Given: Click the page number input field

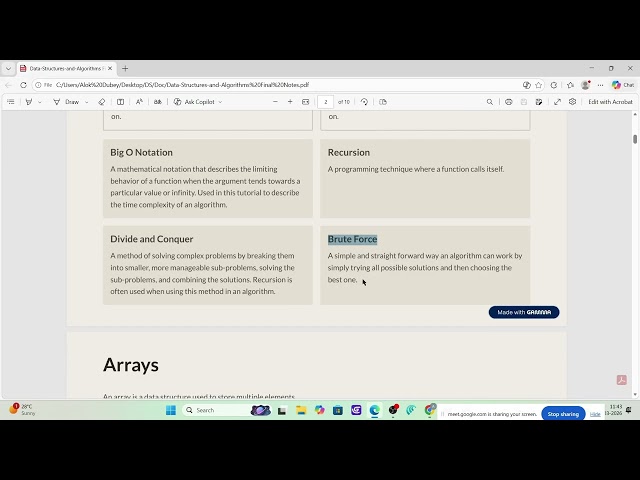Looking at the screenshot, I should pos(326,102).
